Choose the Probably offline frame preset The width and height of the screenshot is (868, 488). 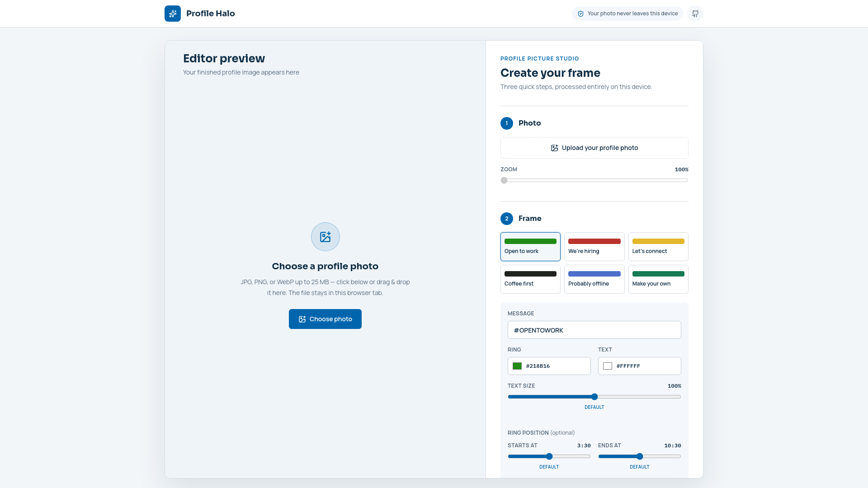pyautogui.click(x=594, y=279)
